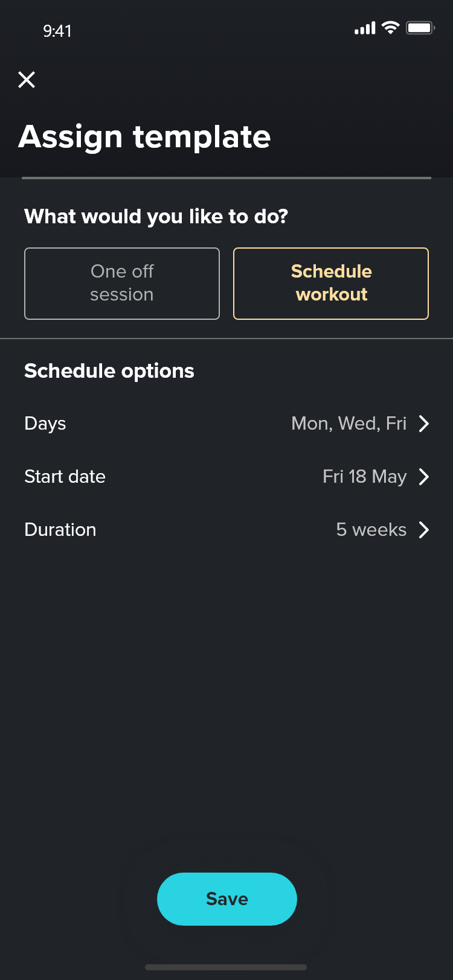Click the Duration row label
Viewport: 453px width, 980px height.
coord(60,530)
